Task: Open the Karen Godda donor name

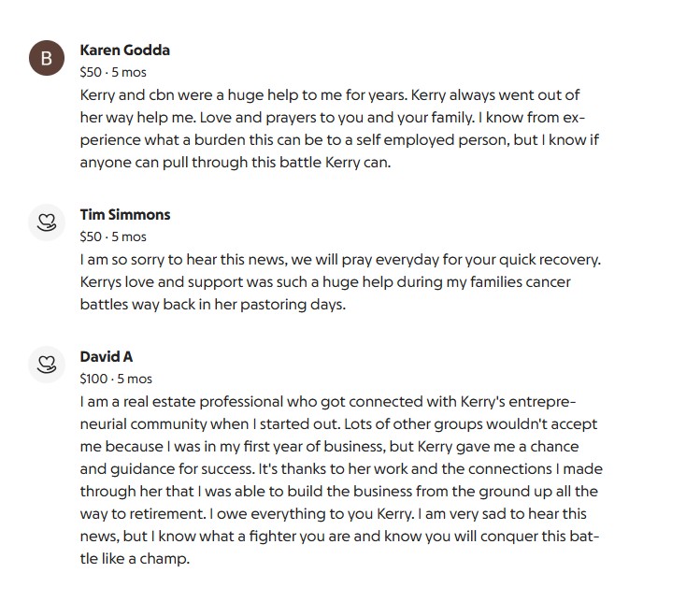Action: pos(124,50)
